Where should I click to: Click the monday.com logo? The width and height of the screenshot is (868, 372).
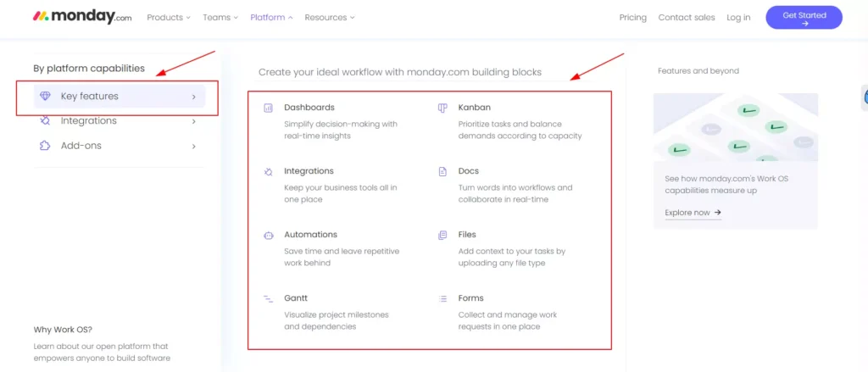click(x=82, y=17)
